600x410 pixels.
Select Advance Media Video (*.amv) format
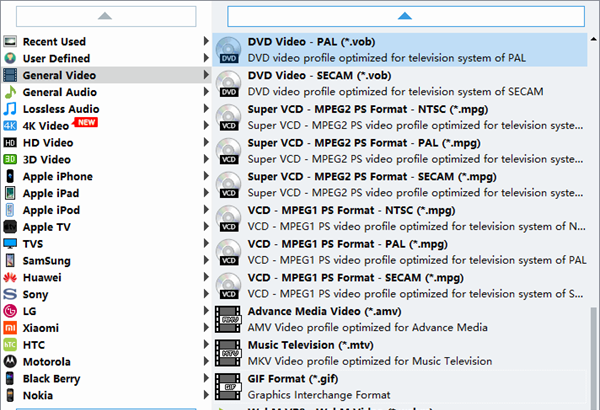(400, 319)
